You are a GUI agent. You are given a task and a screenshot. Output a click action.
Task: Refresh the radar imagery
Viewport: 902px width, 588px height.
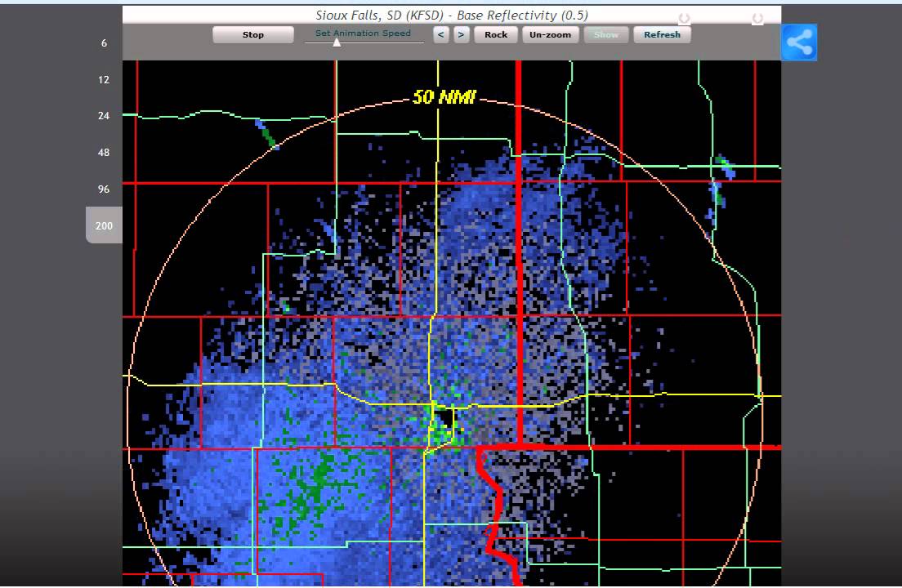point(662,34)
